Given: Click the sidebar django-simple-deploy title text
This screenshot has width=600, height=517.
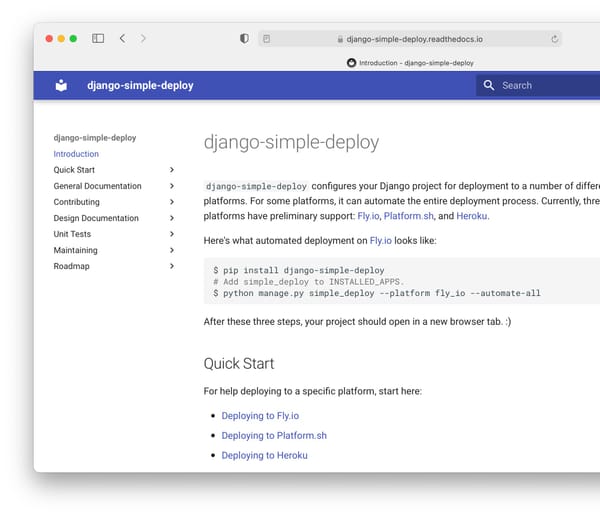Looking at the screenshot, I should (95, 138).
